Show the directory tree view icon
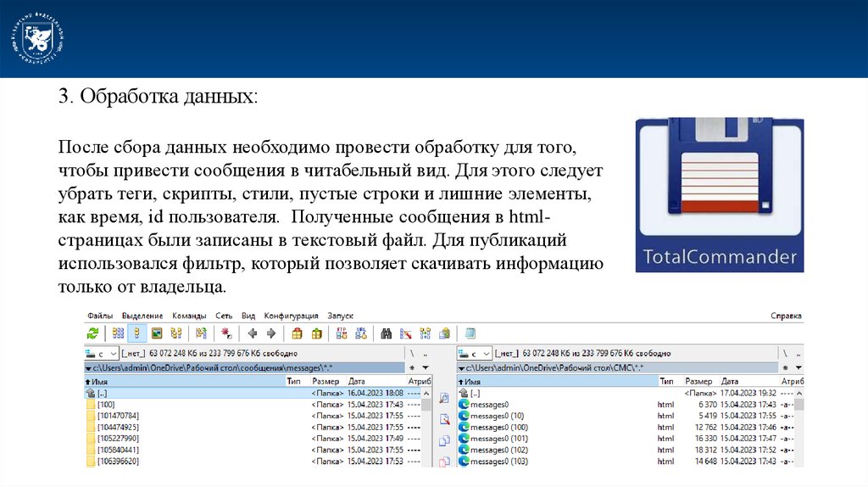 click(x=176, y=333)
